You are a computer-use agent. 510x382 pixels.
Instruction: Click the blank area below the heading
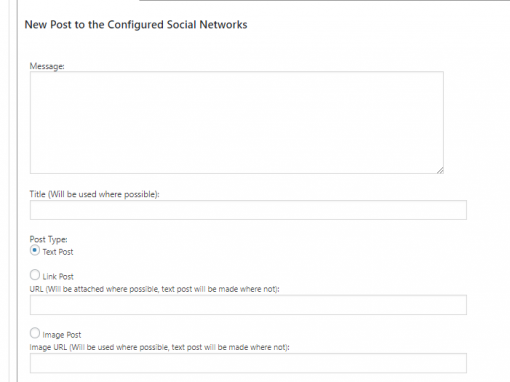click(x=233, y=47)
